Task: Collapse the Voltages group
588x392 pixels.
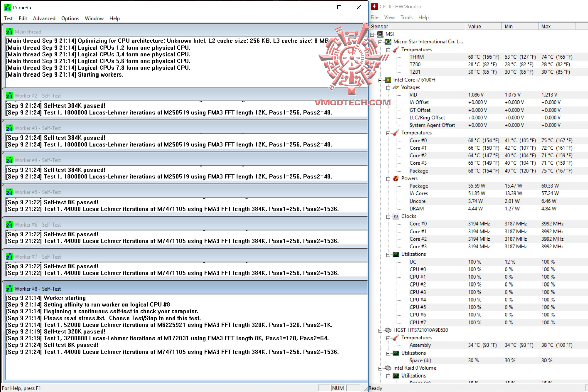Action: coord(388,87)
